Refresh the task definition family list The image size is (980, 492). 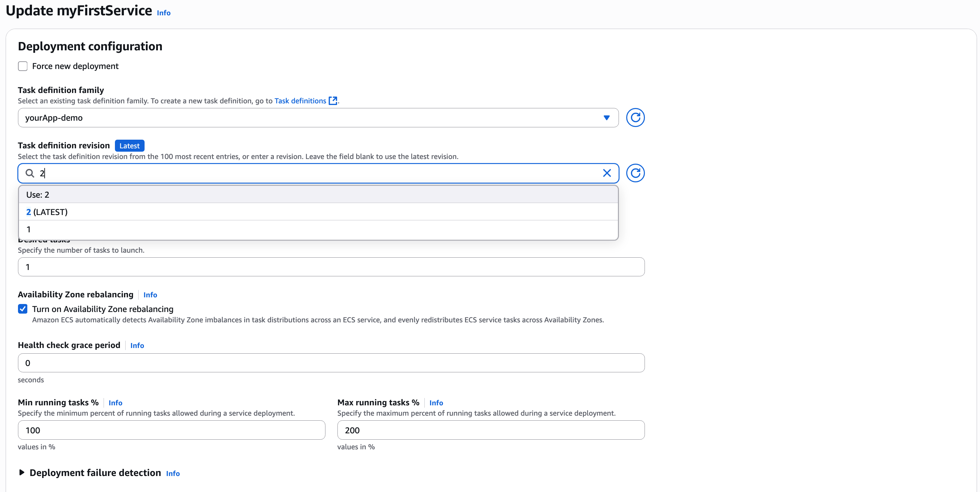click(x=635, y=118)
